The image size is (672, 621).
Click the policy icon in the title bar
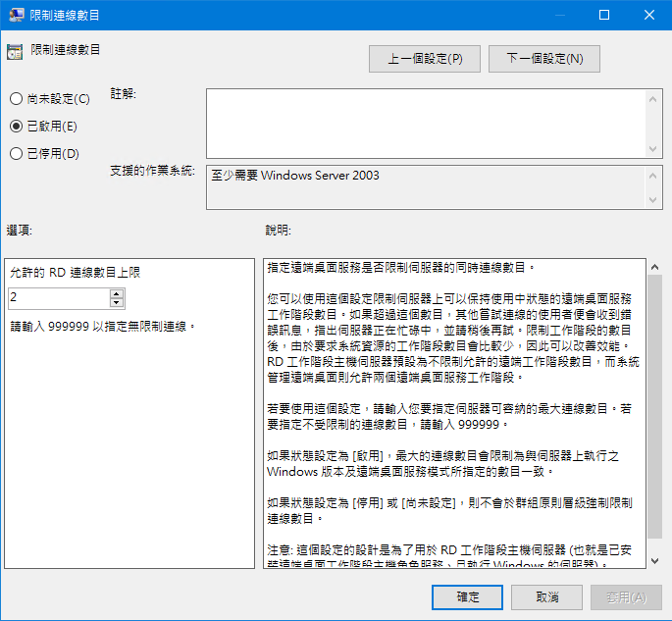click(17, 15)
